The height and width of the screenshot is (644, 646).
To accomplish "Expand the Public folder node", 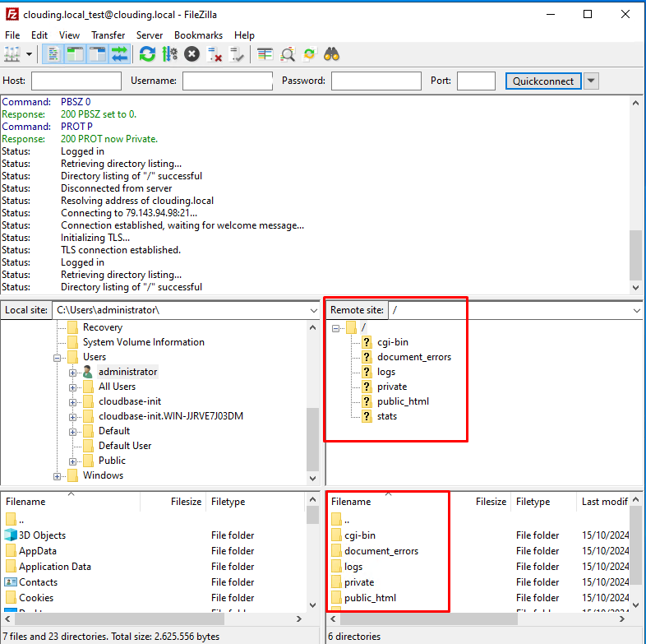I will [x=72, y=461].
